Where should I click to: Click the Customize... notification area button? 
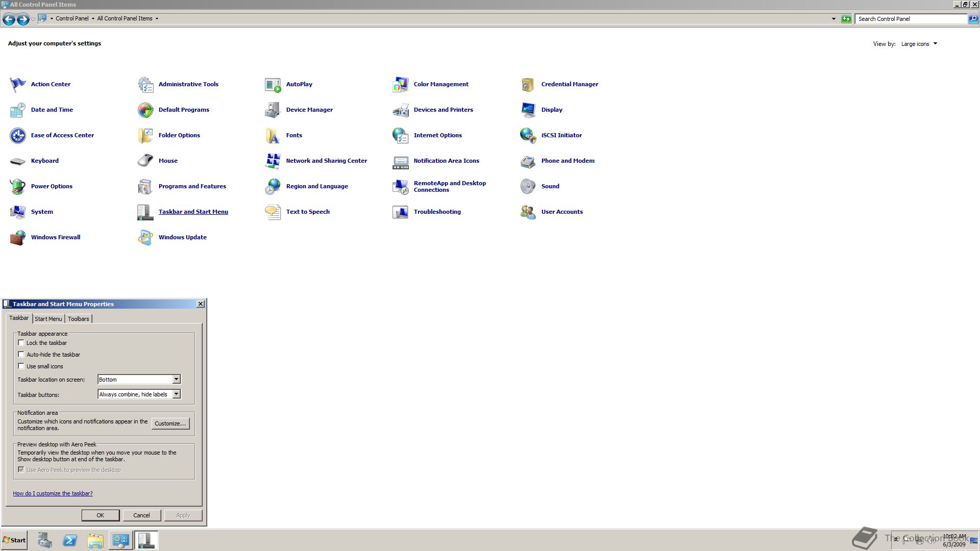tap(170, 423)
